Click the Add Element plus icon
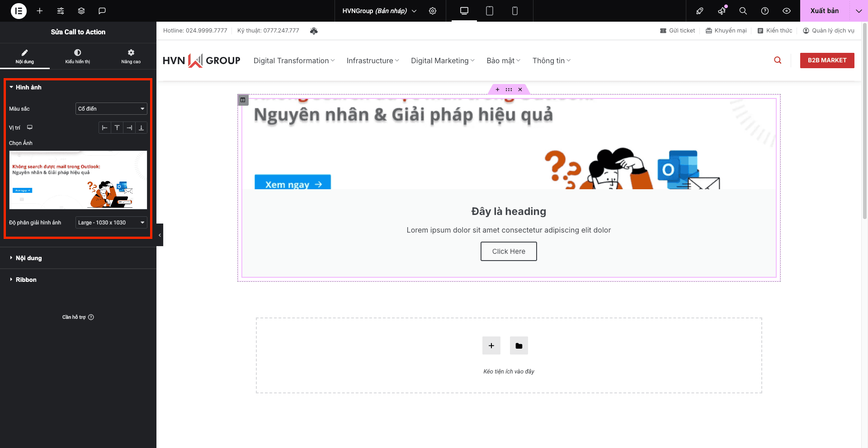 (39, 11)
